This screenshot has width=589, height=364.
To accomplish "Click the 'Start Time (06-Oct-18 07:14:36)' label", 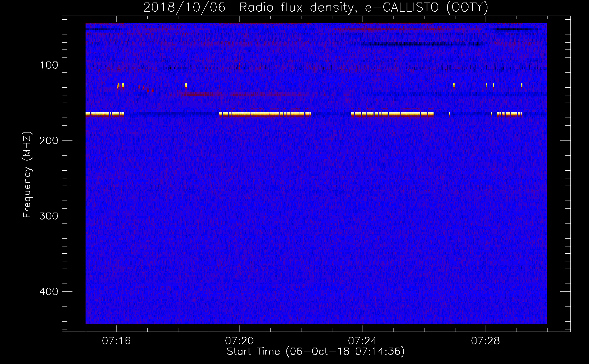I will 316,351.
